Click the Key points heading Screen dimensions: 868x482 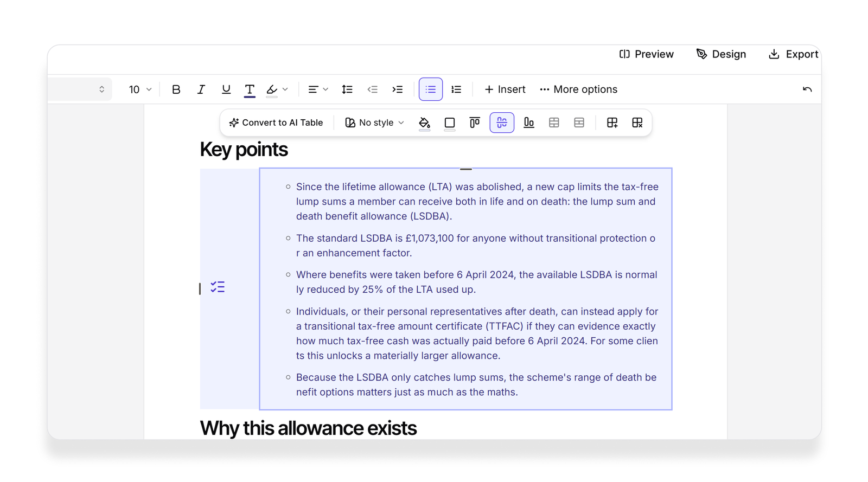click(244, 150)
